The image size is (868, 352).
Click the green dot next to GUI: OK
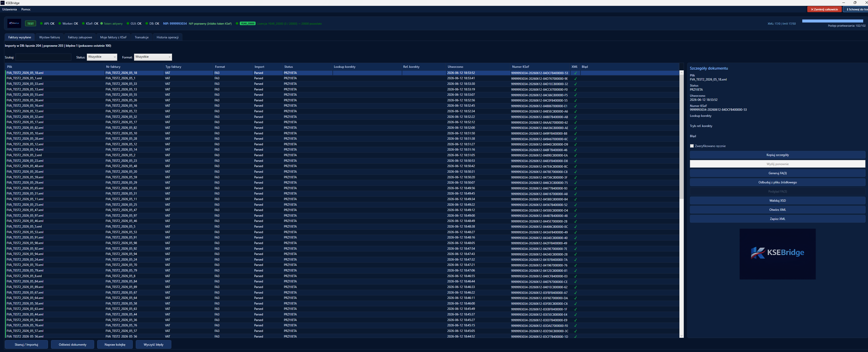click(x=128, y=24)
